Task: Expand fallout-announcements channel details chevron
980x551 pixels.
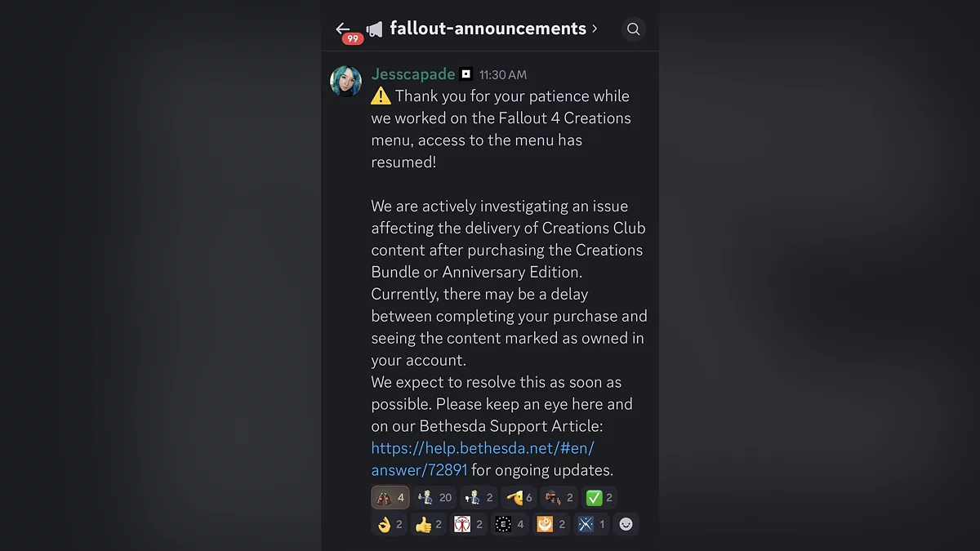Action: [x=595, y=29]
